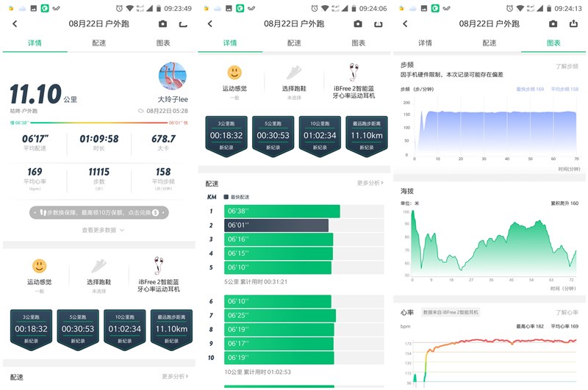Open 更多分析 on the 09:23:49 screen
Viewport: 588px width, 390px height.
tap(175, 377)
